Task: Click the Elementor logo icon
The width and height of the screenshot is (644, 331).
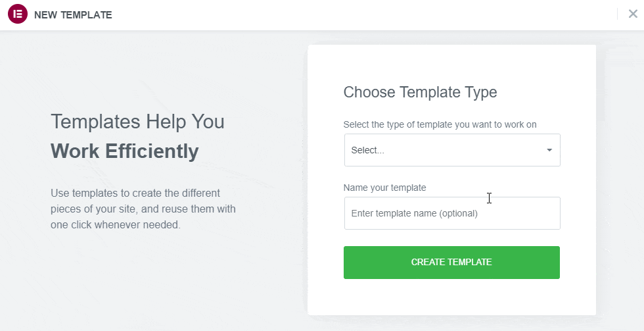Action: click(17, 14)
